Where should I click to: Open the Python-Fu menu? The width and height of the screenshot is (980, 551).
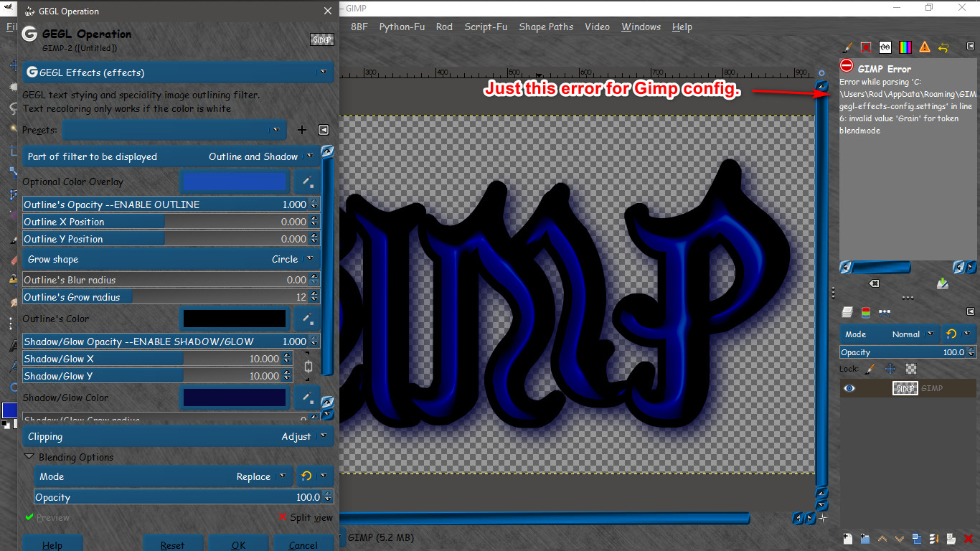coord(402,27)
